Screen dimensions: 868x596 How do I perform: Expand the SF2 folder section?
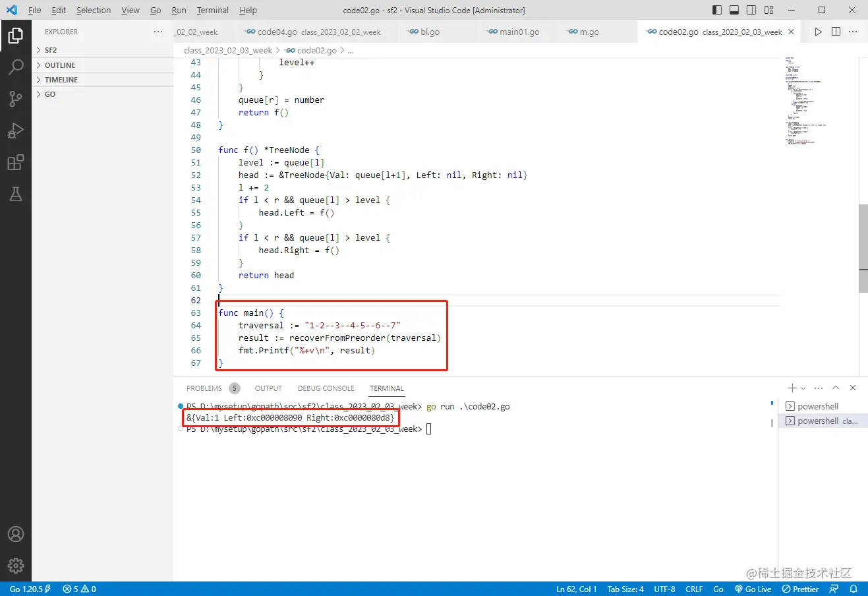point(102,50)
